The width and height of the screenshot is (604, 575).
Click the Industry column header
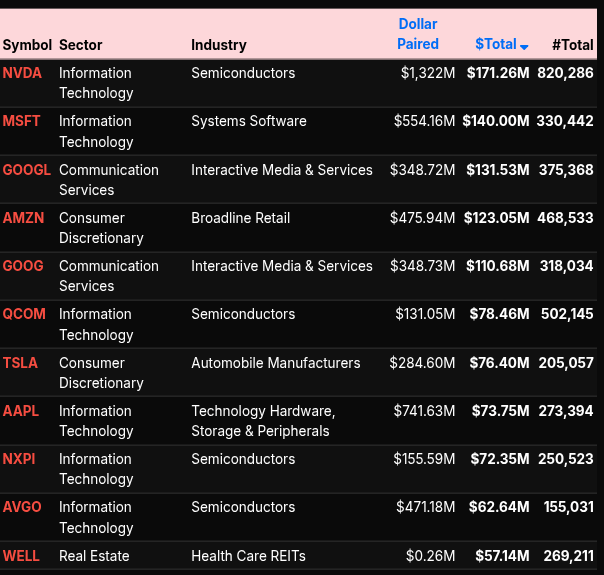[x=219, y=45]
